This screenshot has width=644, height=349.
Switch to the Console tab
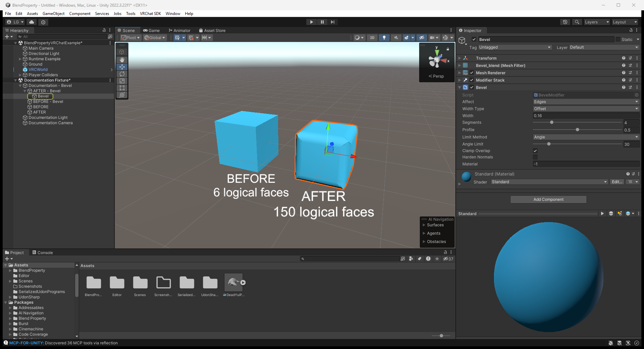[43, 253]
